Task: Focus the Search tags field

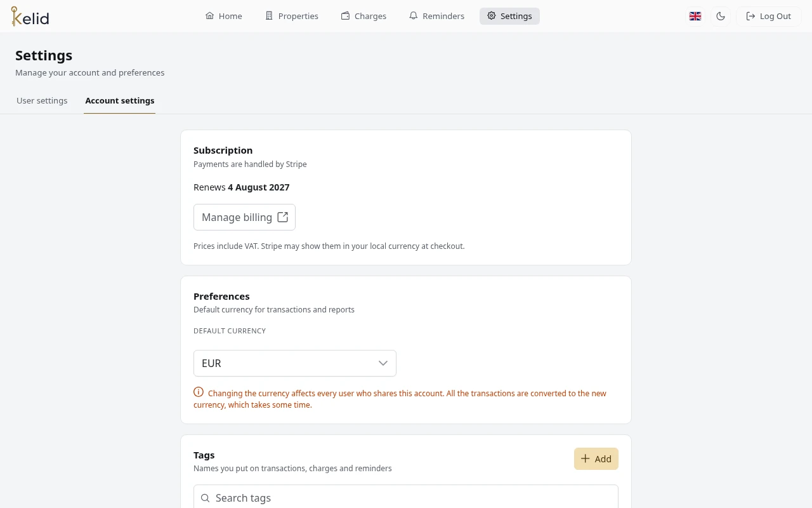Action: (406, 498)
